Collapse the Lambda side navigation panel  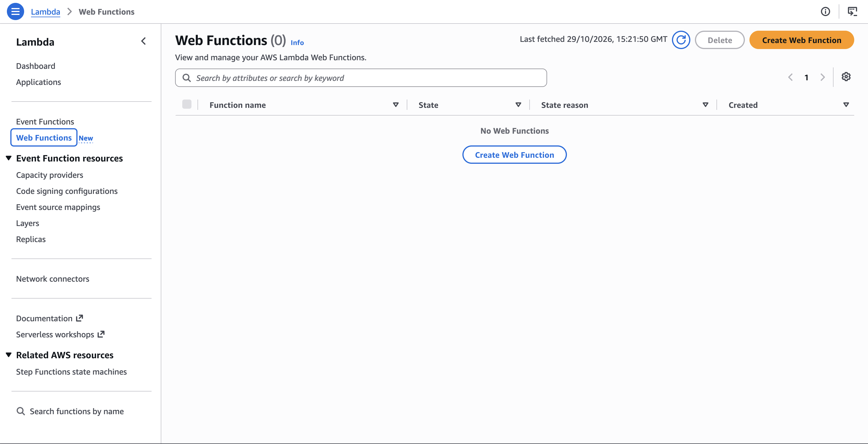point(144,41)
